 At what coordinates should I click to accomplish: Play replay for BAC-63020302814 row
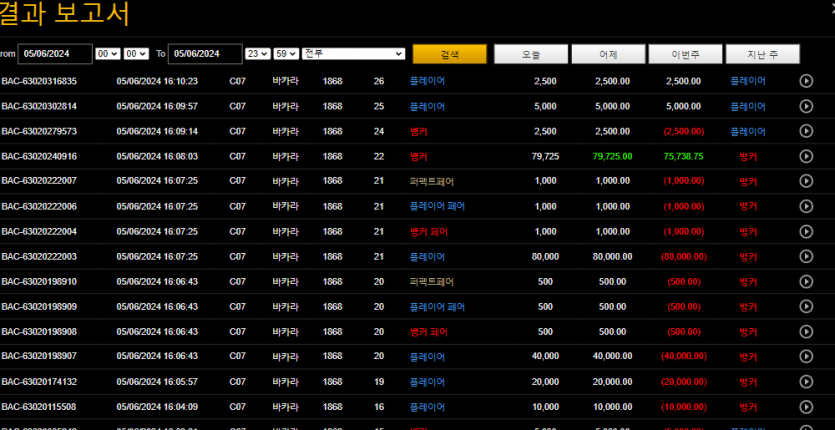coord(806,106)
